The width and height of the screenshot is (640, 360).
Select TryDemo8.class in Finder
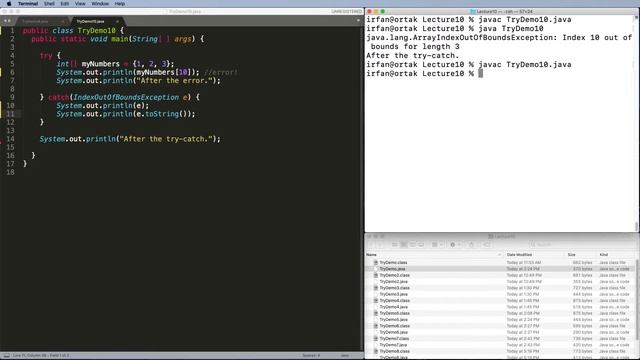click(500, 351)
